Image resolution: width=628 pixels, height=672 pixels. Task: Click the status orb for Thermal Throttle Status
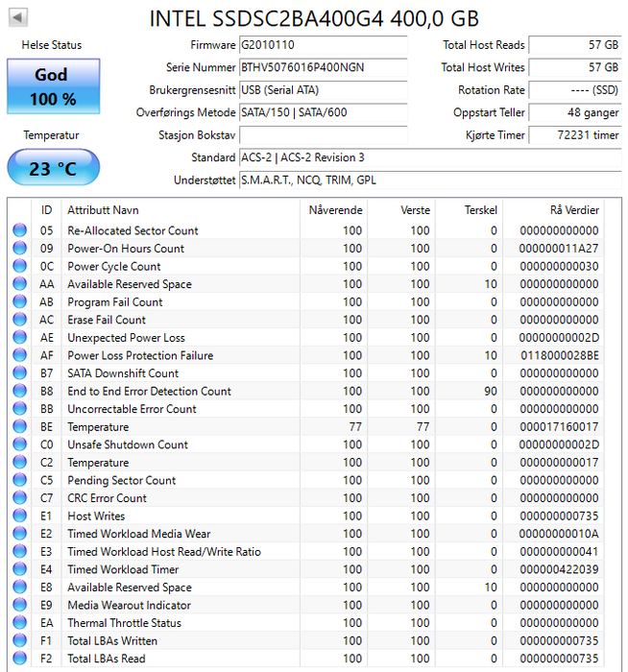(x=19, y=623)
